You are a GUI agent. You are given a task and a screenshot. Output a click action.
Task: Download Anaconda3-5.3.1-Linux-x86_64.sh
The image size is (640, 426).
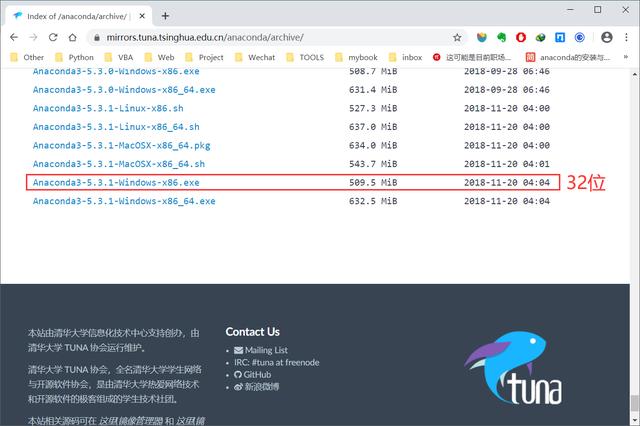pos(116,127)
